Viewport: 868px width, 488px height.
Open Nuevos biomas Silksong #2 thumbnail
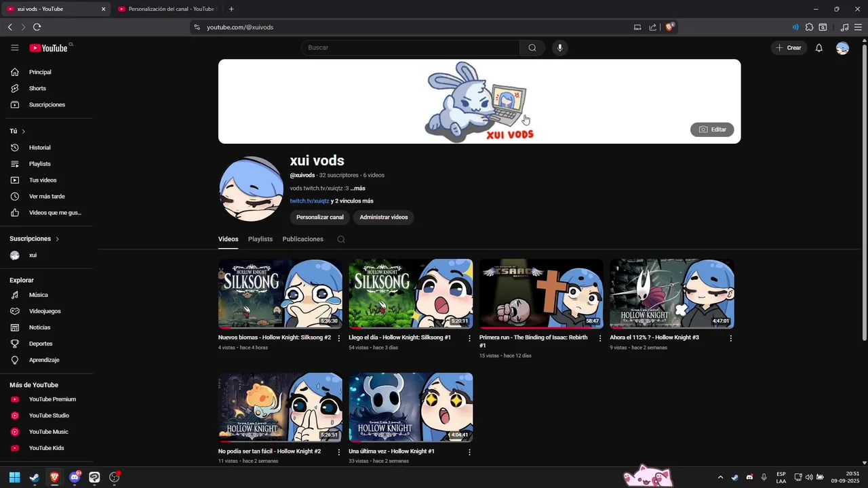(280, 293)
